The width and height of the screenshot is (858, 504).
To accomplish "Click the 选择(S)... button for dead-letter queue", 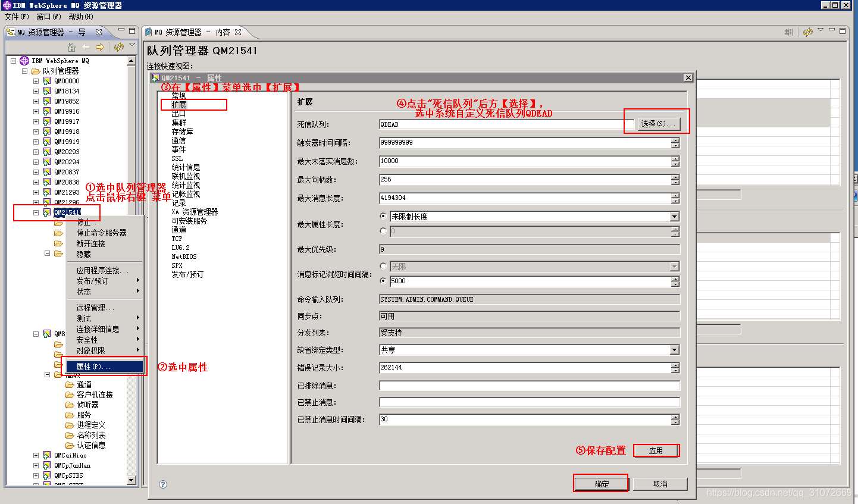I will pyautogui.click(x=658, y=124).
